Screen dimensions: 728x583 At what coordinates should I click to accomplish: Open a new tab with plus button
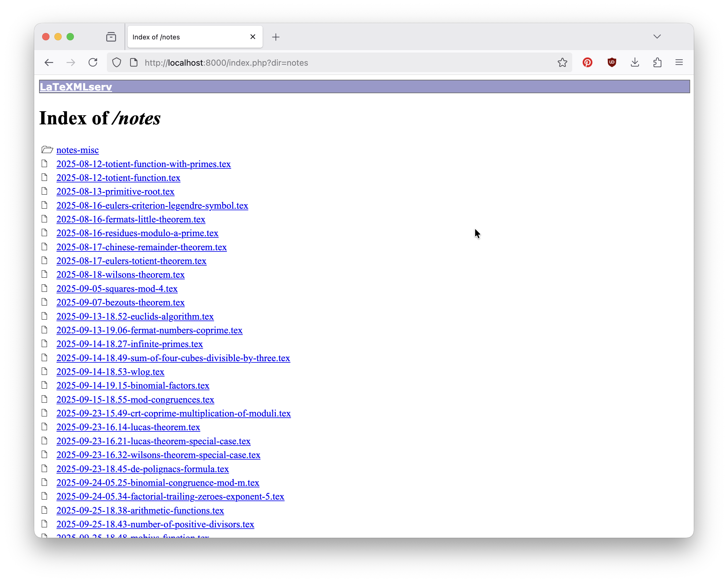pos(275,37)
